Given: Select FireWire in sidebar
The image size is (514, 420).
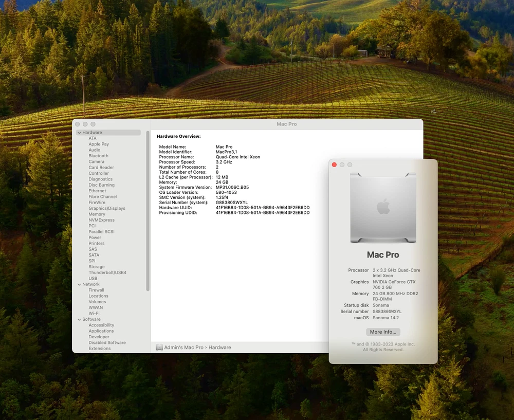Looking at the screenshot, I should coord(97,203).
